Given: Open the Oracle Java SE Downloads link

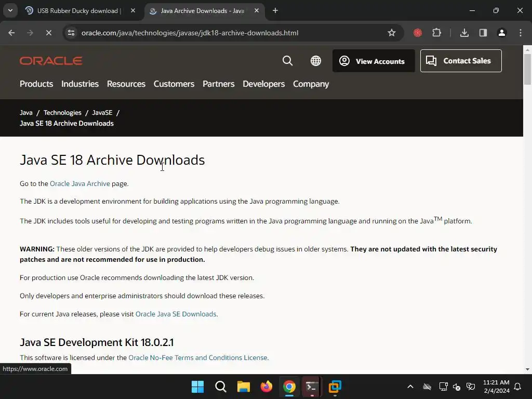Looking at the screenshot, I should 176,314.
